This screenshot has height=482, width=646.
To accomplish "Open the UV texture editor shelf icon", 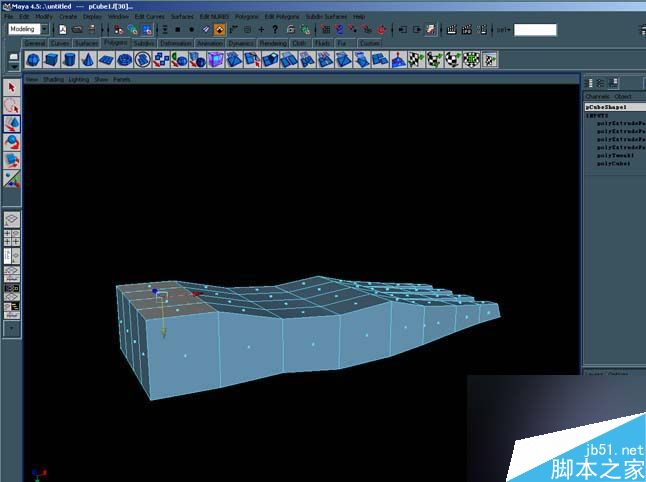I will click(x=489, y=60).
